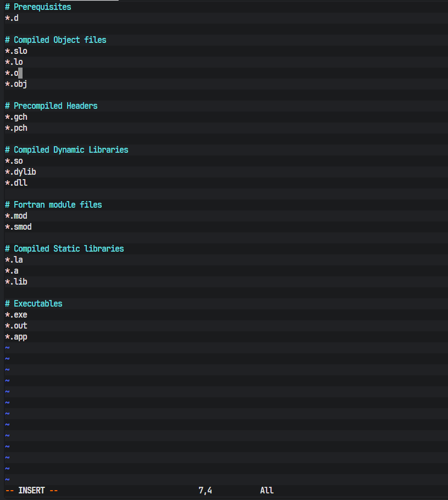Click the '-- INSERT --' mode indicator
The image size is (448, 500).
click(x=31, y=491)
